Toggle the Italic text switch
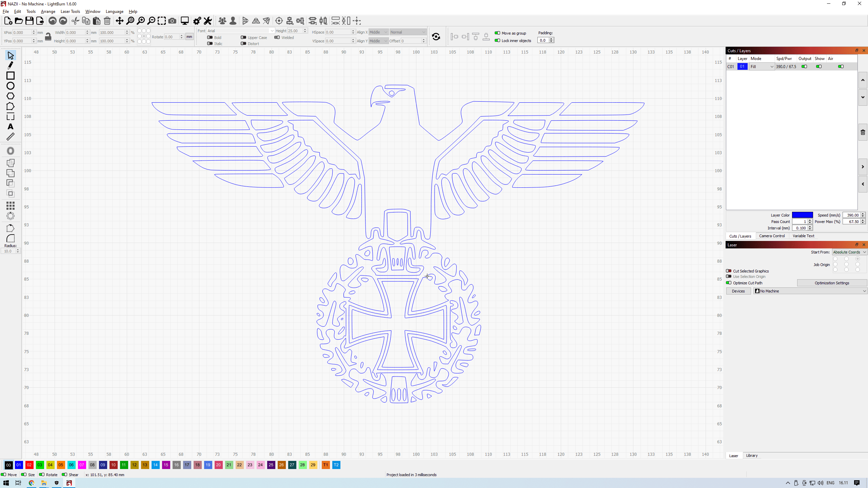Screen dimensions: 868x488 point(210,44)
